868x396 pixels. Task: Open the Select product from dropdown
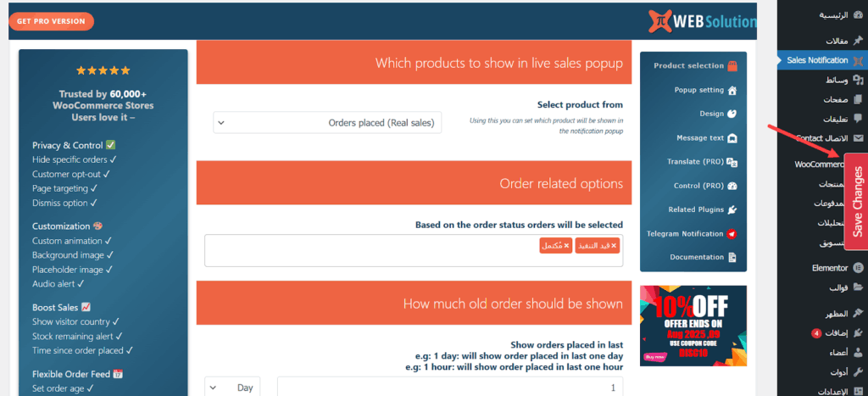(x=327, y=123)
